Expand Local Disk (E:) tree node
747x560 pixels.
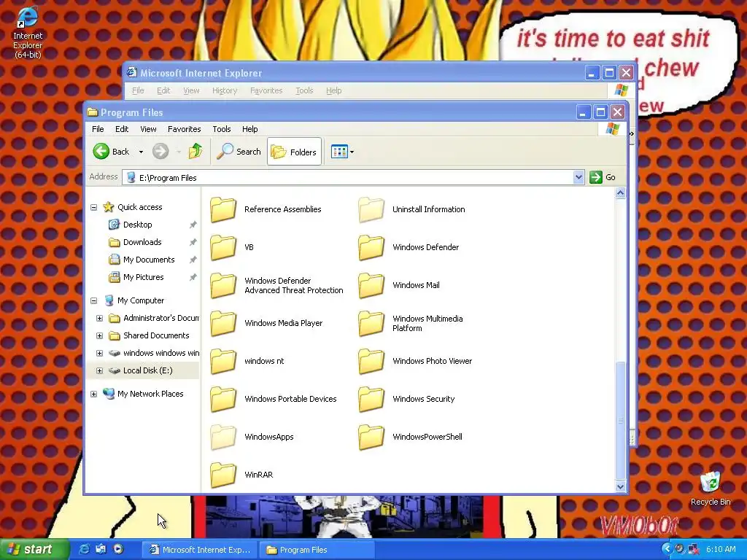[99, 370]
